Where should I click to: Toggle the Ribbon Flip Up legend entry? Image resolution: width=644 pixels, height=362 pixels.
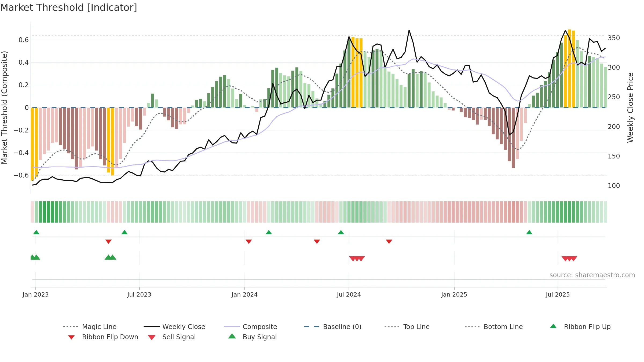tap(580, 327)
